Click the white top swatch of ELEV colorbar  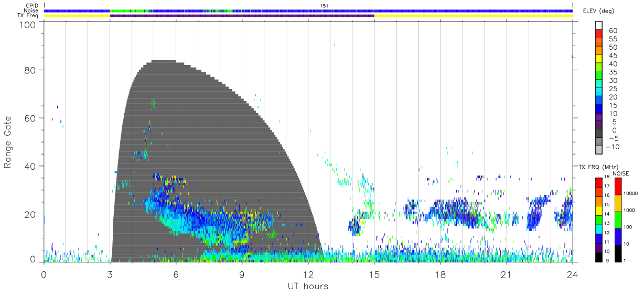[599, 26]
